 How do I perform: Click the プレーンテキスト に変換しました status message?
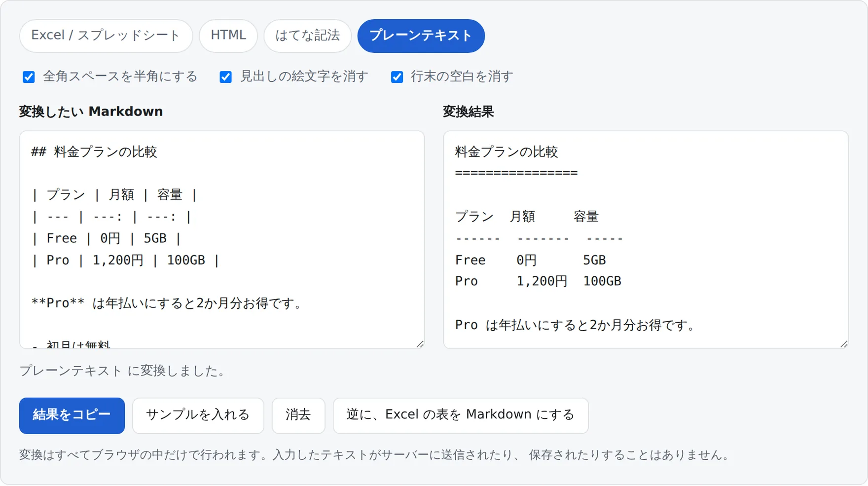pos(122,371)
